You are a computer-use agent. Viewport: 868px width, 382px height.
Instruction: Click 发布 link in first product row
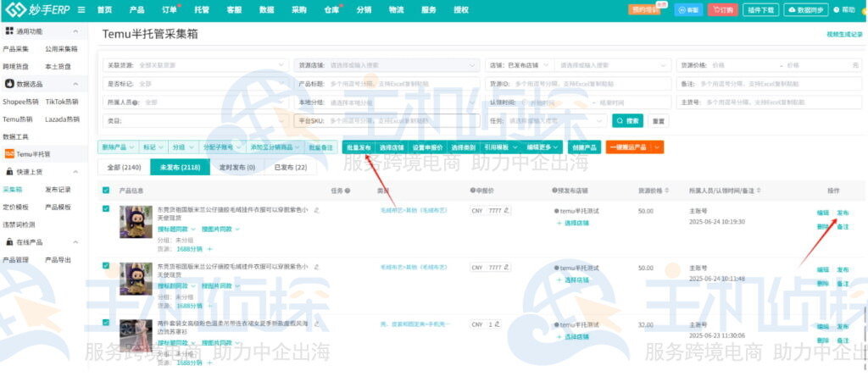pos(843,213)
